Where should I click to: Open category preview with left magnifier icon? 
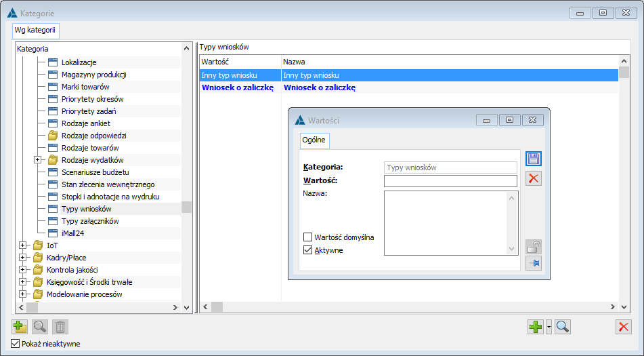click(x=40, y=327)
